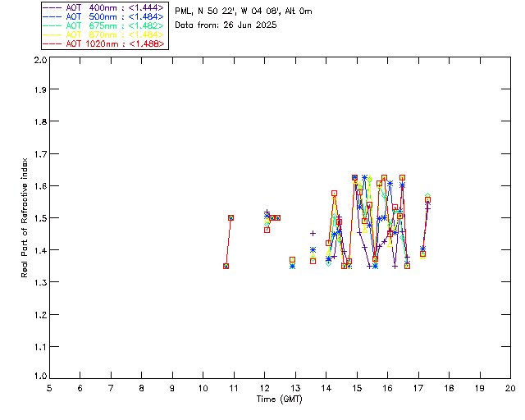Click the 5 tick label on x-axis
The height and width of the screenshot is (420, 525).
49,388
